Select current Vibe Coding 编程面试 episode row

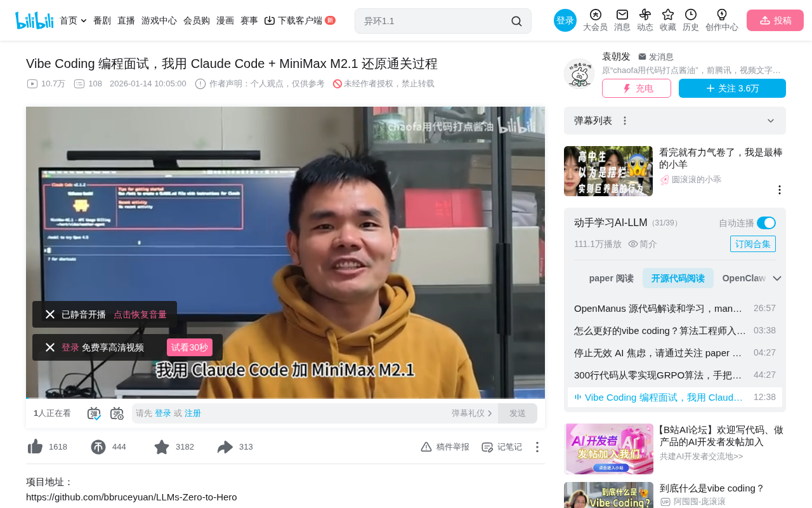(x=675, y=397)
